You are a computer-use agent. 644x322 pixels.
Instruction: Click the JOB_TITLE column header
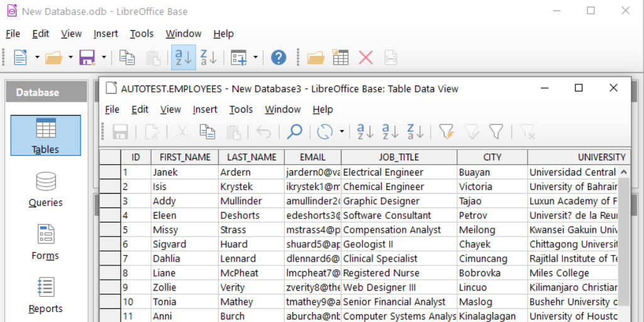(399, 157)
